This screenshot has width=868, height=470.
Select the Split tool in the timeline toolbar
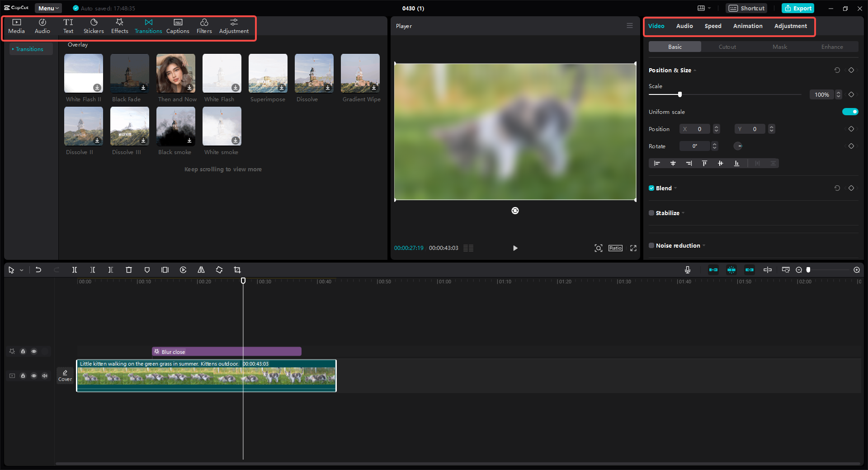coord(75,270)
